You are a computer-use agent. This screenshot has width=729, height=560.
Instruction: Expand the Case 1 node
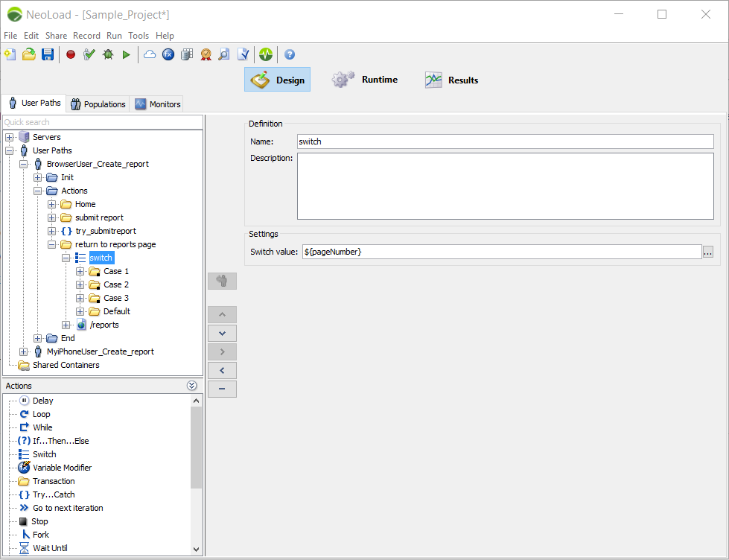coord(80,271)
